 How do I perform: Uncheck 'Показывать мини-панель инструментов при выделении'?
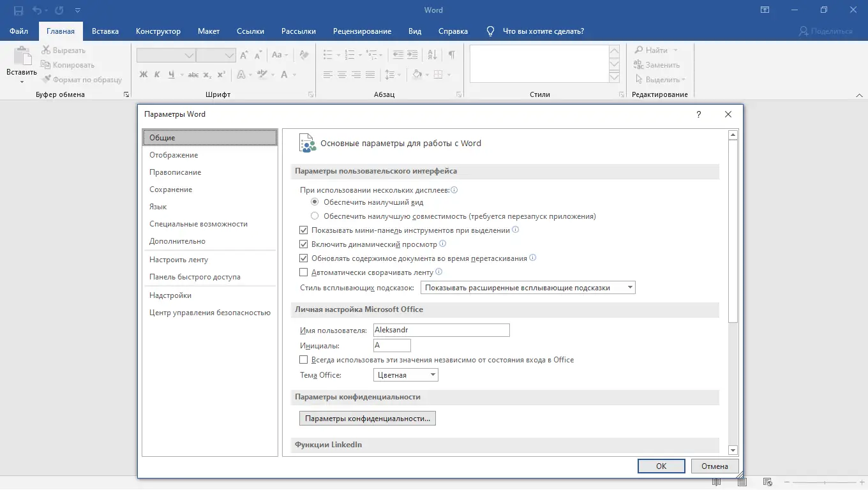304,230
